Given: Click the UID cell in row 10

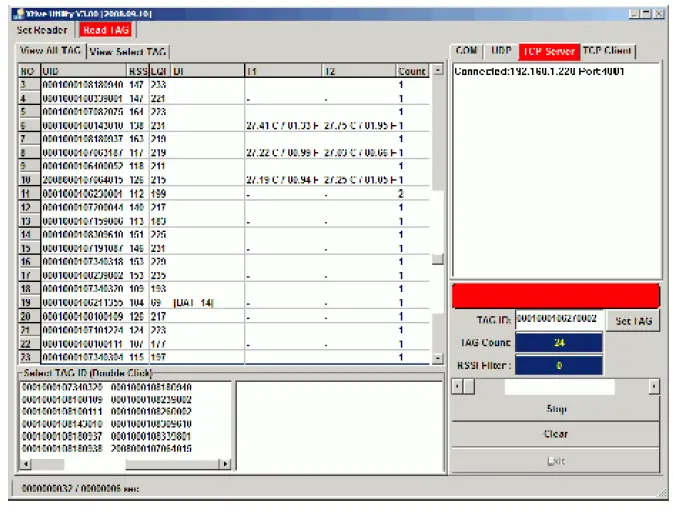Looking at the screenshot, I should coord(83,180).
